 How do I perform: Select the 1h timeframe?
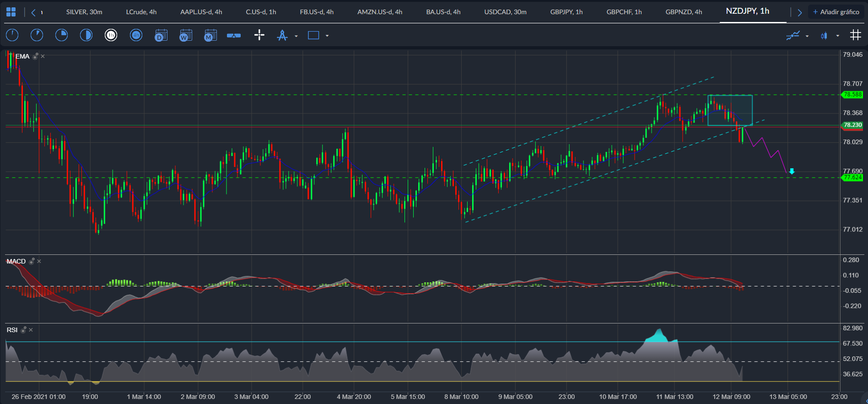click(x=111, y=35)
